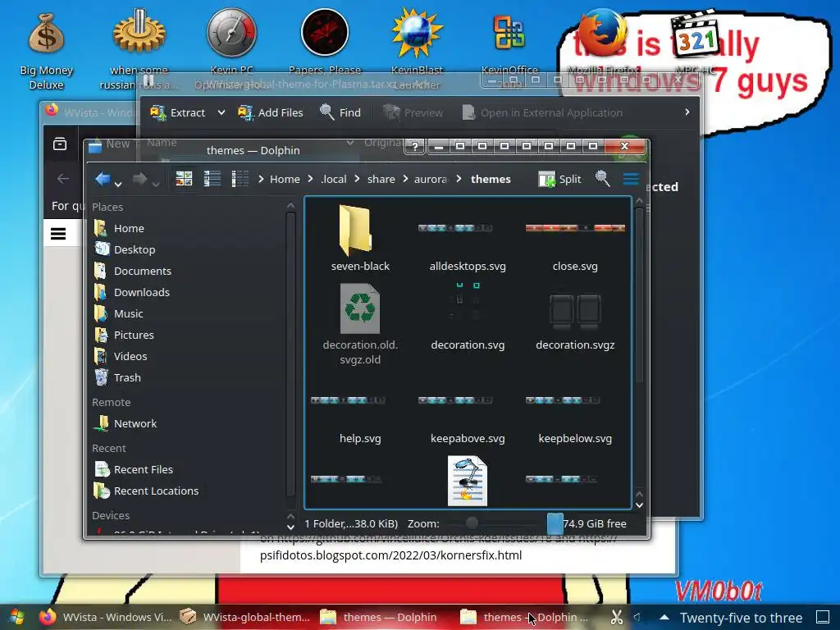
Task: Select .local in the breadcrumb path
Action: coord(333,179)
